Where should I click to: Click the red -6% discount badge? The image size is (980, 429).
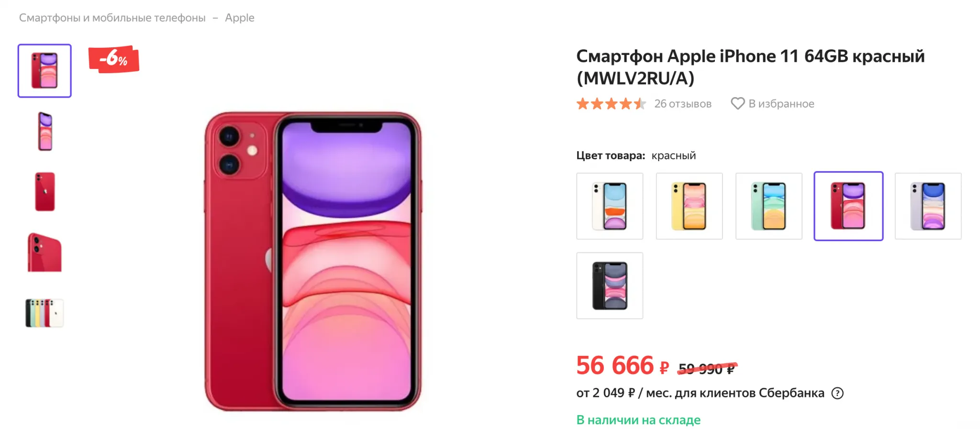pyautogui.click(x=114, y=59)
